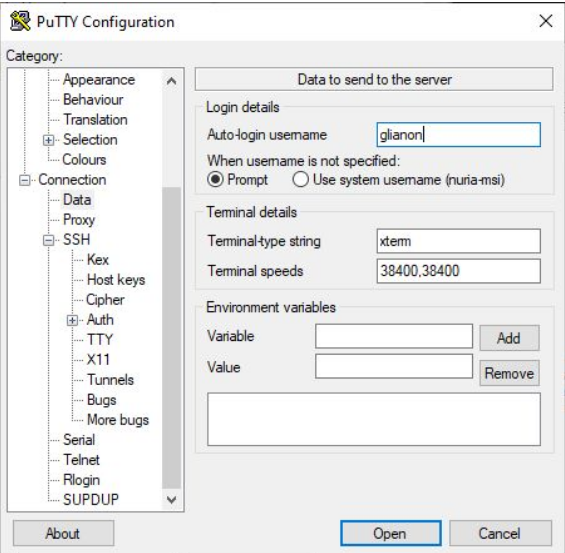
Task: Open the Telnet category
Action: [81, 460]
